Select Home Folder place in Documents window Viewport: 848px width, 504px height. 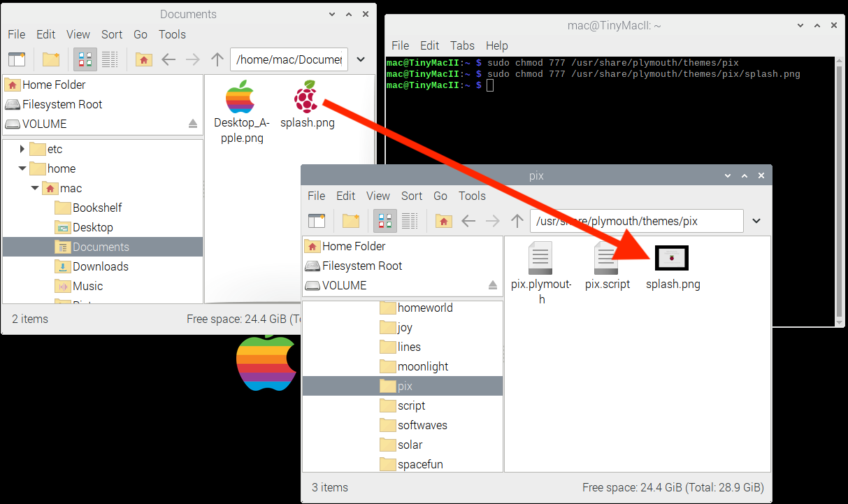[102, 85]
